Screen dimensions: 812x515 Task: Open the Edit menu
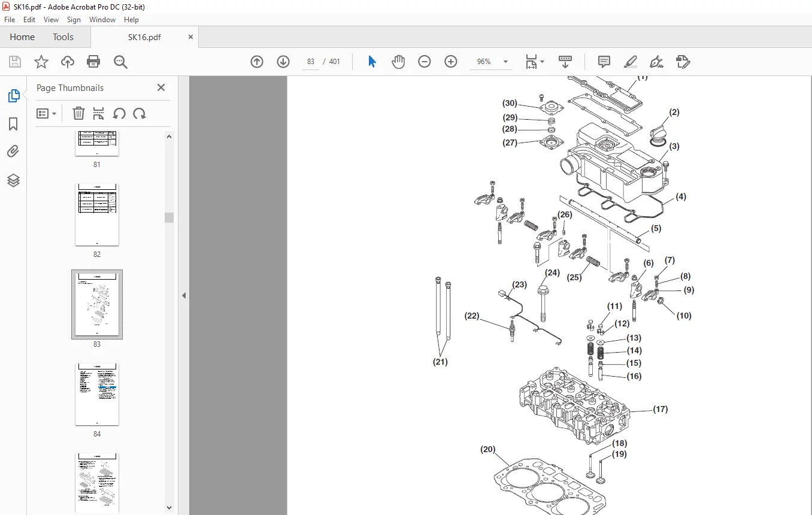pos(29,20)
